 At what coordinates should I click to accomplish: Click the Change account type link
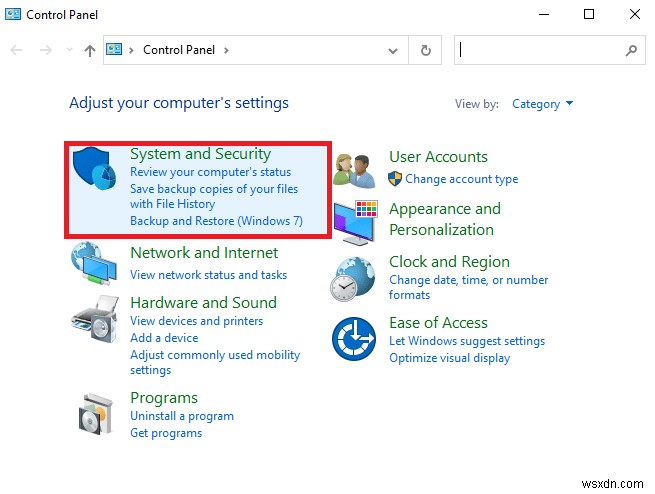point(461,179)
